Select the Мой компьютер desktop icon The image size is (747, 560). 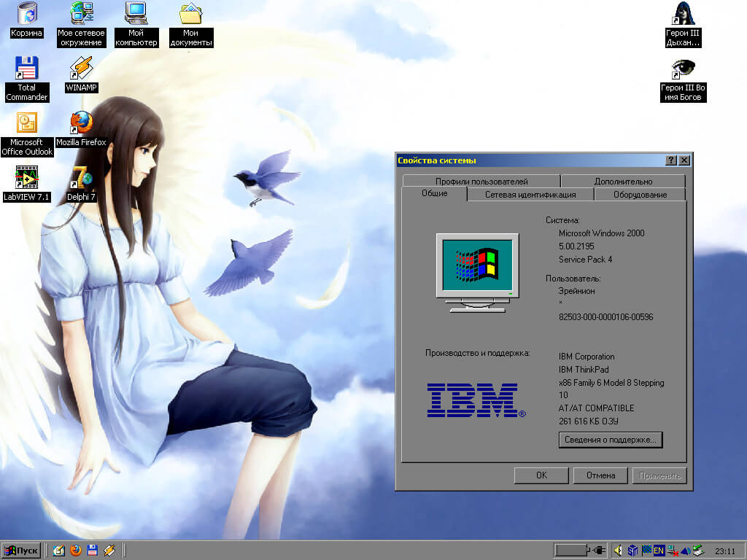point(136,15)
